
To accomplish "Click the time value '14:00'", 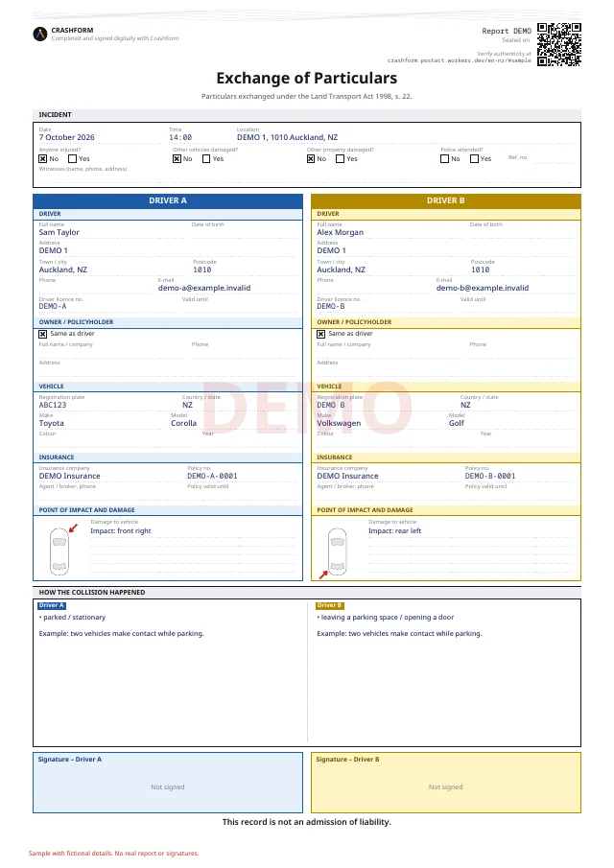I will click(180, 137).
